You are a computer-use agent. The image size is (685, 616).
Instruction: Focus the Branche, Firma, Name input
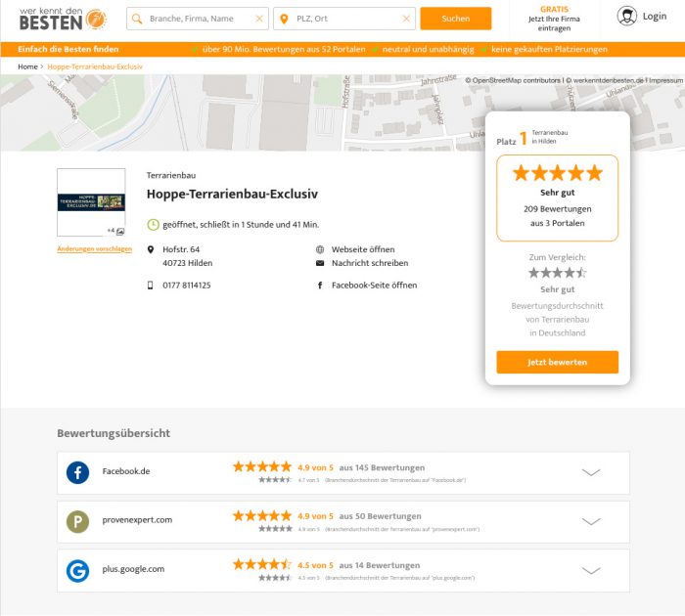(x=198, y=19)
